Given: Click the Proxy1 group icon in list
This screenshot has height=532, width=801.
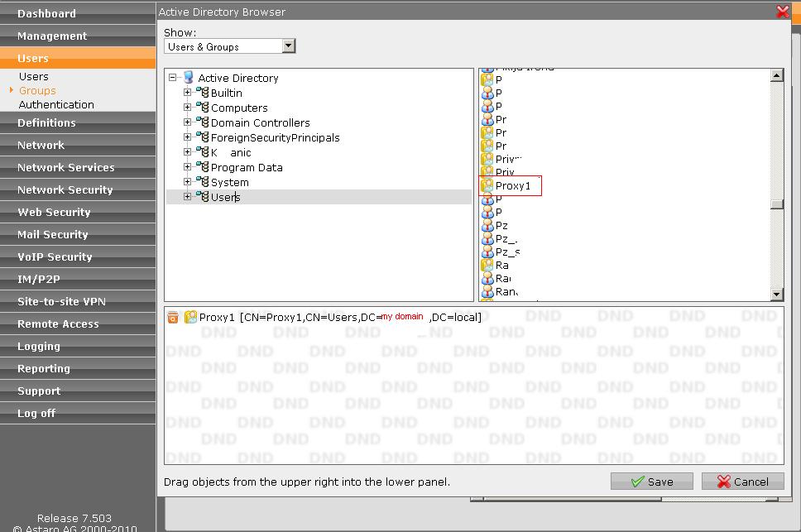Looking at the screenshot, I should pos(487,185).
